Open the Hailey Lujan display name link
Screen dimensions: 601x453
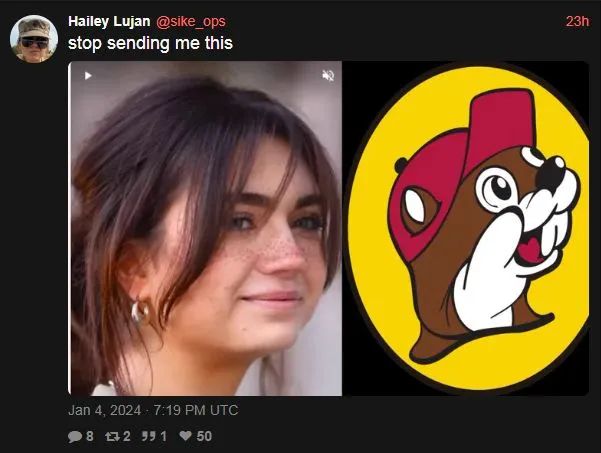109,21
